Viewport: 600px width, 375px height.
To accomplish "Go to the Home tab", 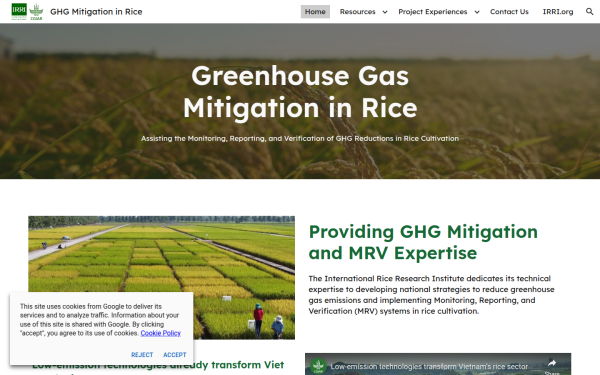I will click(315, 11).
